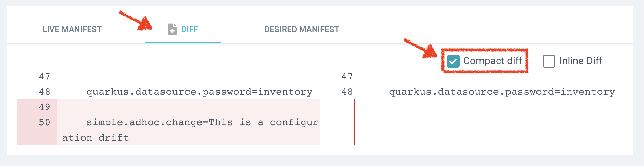Screen dimensions: 644x166
Task: Click quarkus.datasource.password line in left pane
Action: [199, 92]
